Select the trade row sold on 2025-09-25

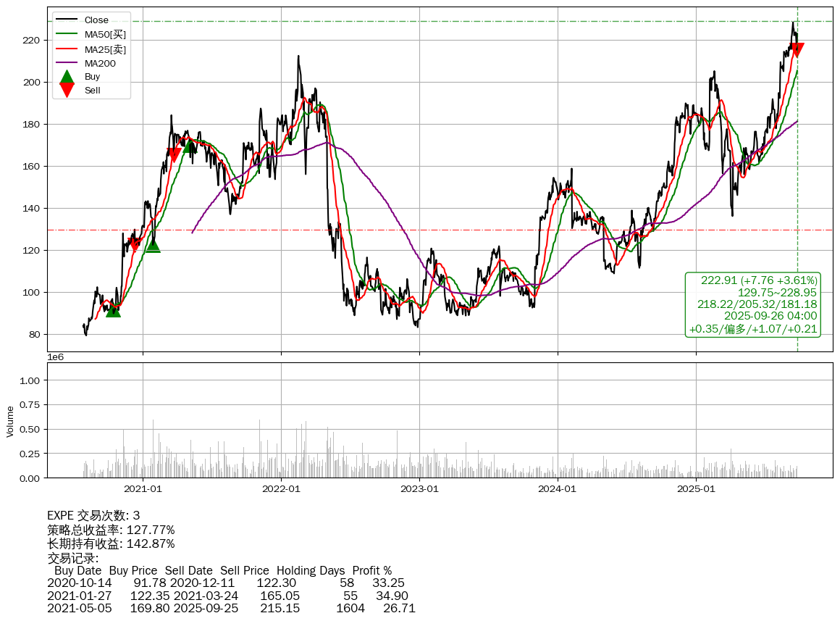click(231, 608)
